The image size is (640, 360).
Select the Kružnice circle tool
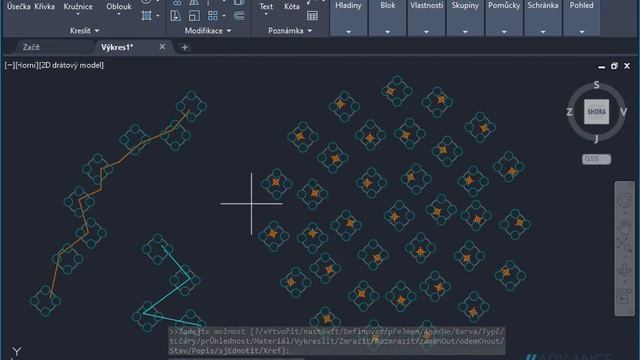coord(78,6)
